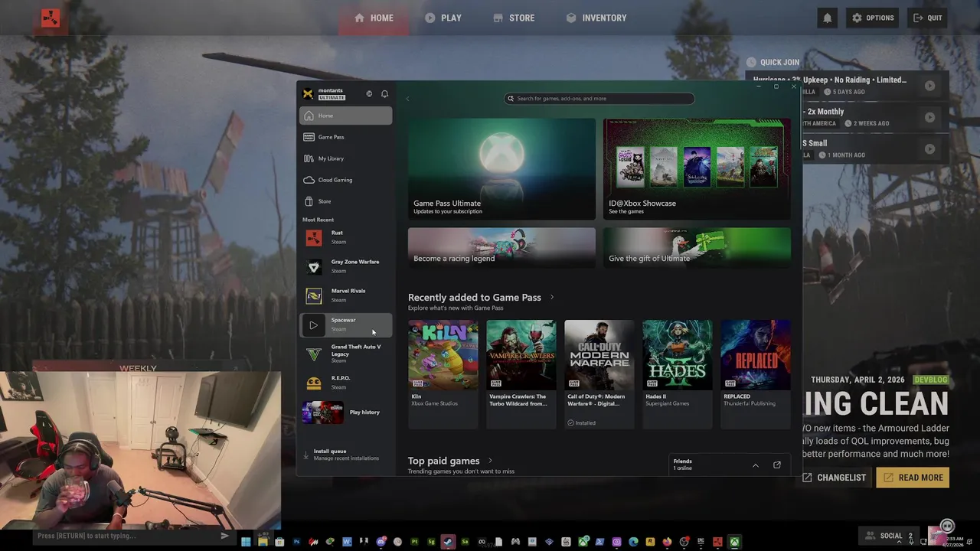Open Store in the Xbox app sidebar
Viewport: 980px width, 551px height.
coord(345,201)
